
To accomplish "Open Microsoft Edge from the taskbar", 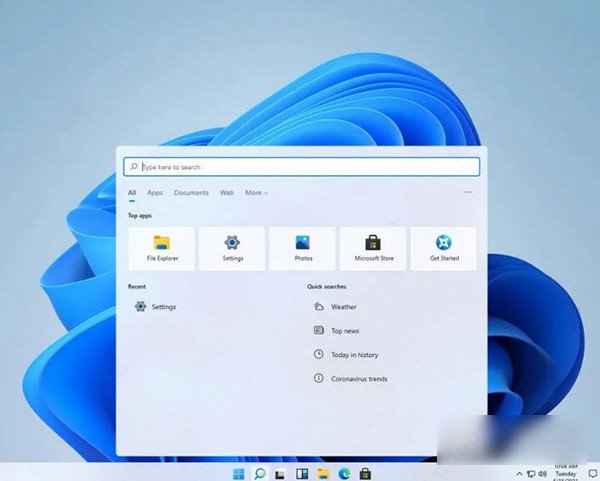I will [x=345, y=472].
